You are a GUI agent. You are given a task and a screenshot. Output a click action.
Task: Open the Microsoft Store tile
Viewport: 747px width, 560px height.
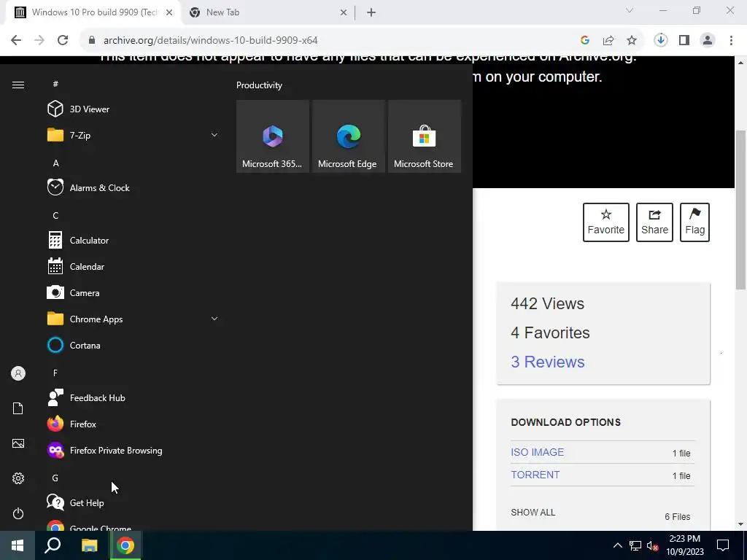[425, 136]
